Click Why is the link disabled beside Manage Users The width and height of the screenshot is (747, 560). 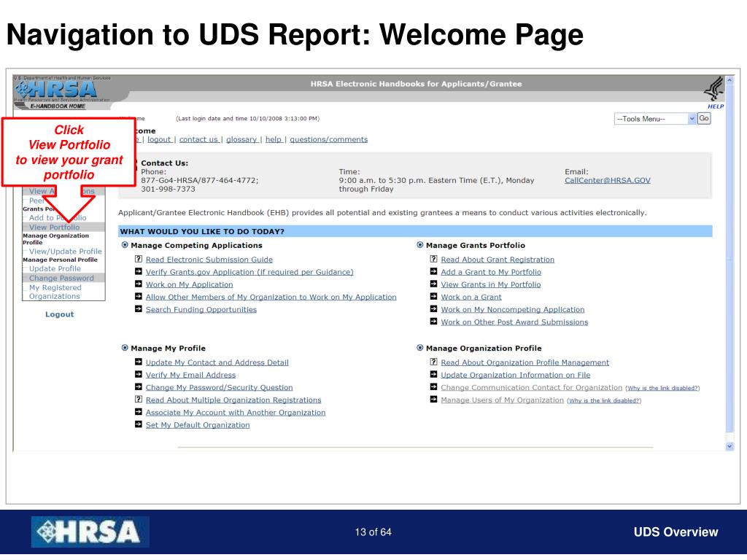(604, 401)
